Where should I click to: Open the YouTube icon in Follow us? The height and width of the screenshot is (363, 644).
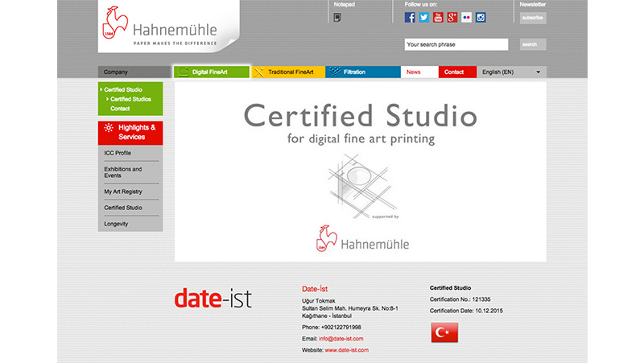pyautogui.click(x=438, y=17)
